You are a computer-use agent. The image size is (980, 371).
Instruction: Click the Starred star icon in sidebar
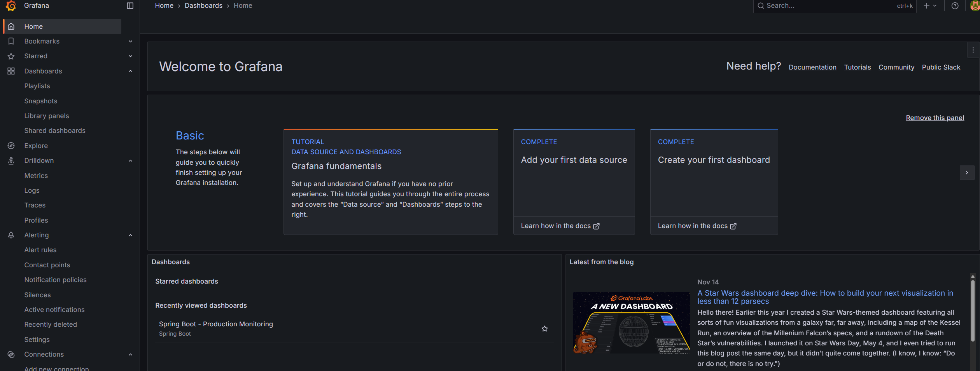[11, 56]
